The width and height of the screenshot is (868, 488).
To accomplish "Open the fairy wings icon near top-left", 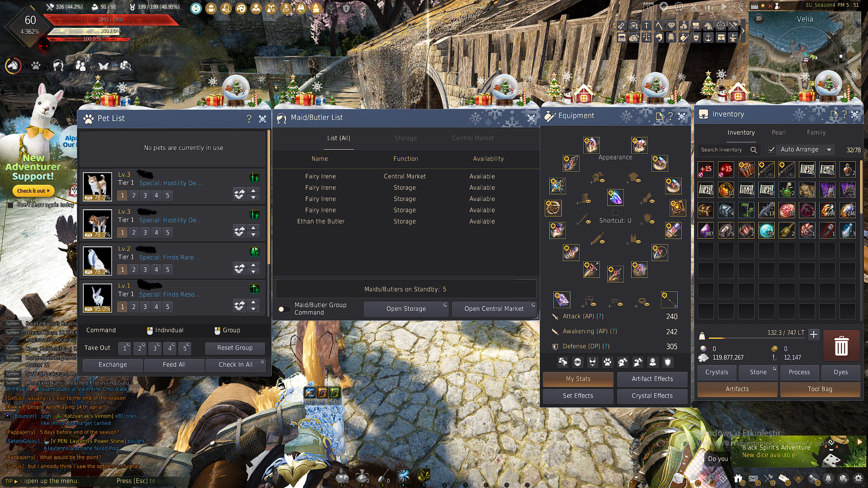I will click(x=103, y=66).
